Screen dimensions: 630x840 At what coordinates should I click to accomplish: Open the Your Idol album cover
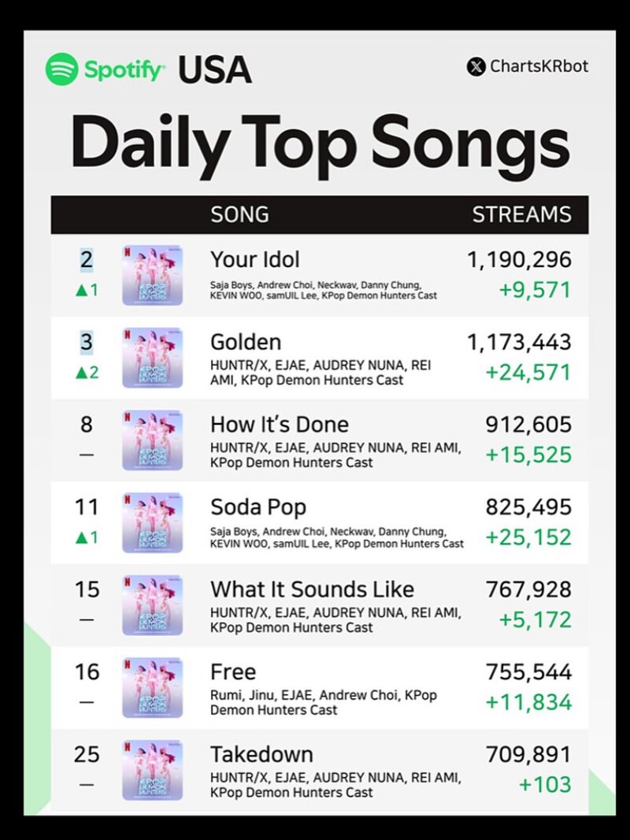click(153, 275)
